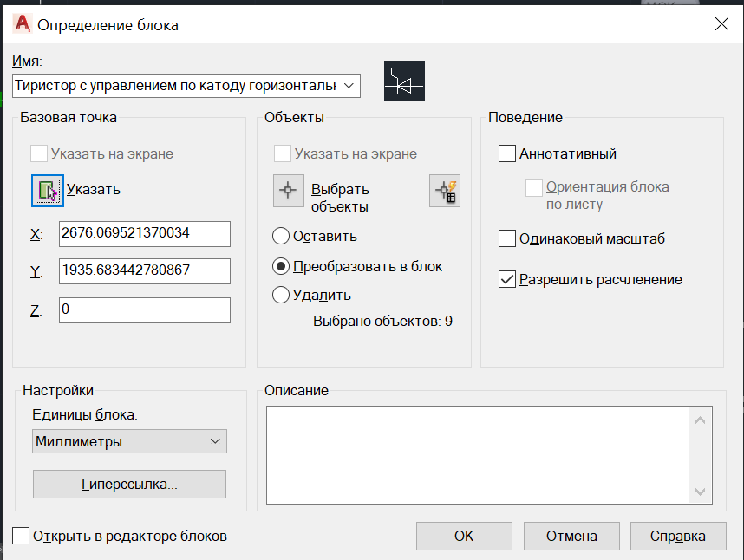Open Quick Select with the lightning icon

[445, 190]
